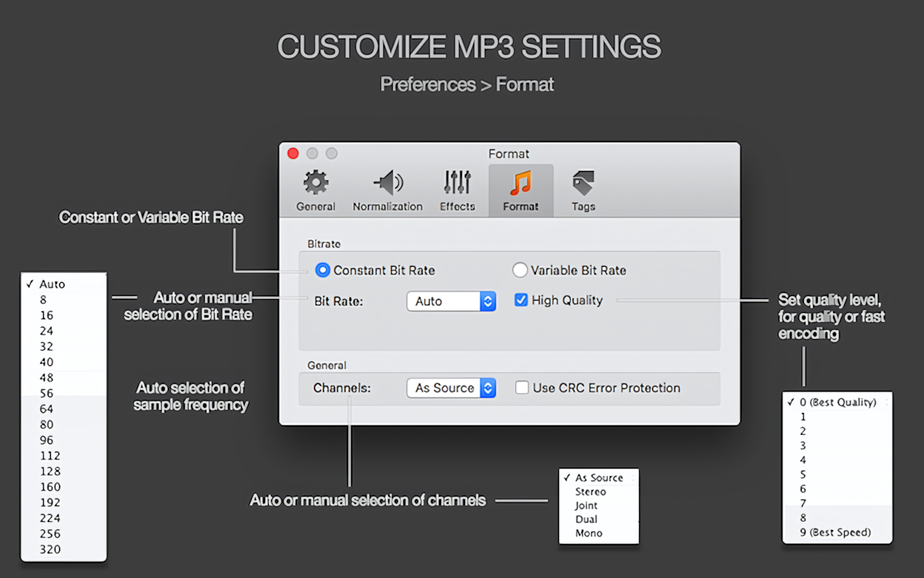This screenshot has width=924, height=578.
Task: Select the Variable Bit Rate option
Action: coord(520,270)
